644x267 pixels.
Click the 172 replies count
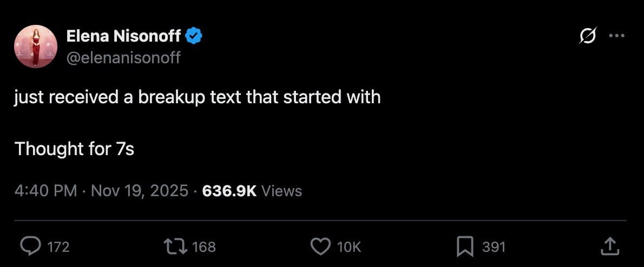tap(58, 247)
